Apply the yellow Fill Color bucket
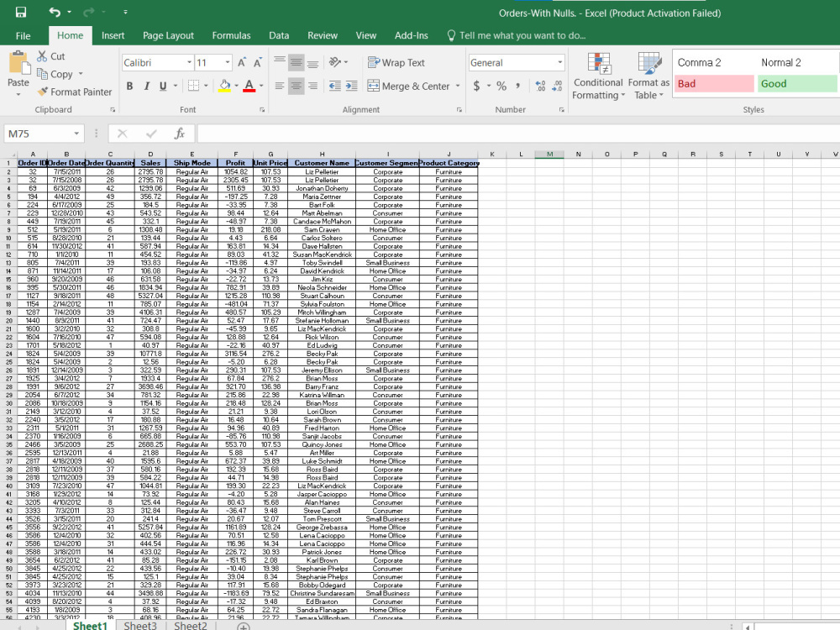 224,86
